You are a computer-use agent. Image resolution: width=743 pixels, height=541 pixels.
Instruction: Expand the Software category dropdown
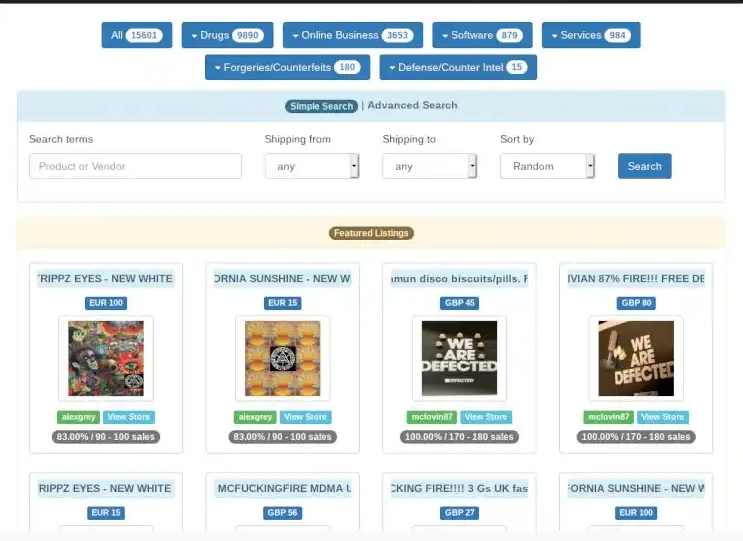pyautogui.click(x=482, y=35)
